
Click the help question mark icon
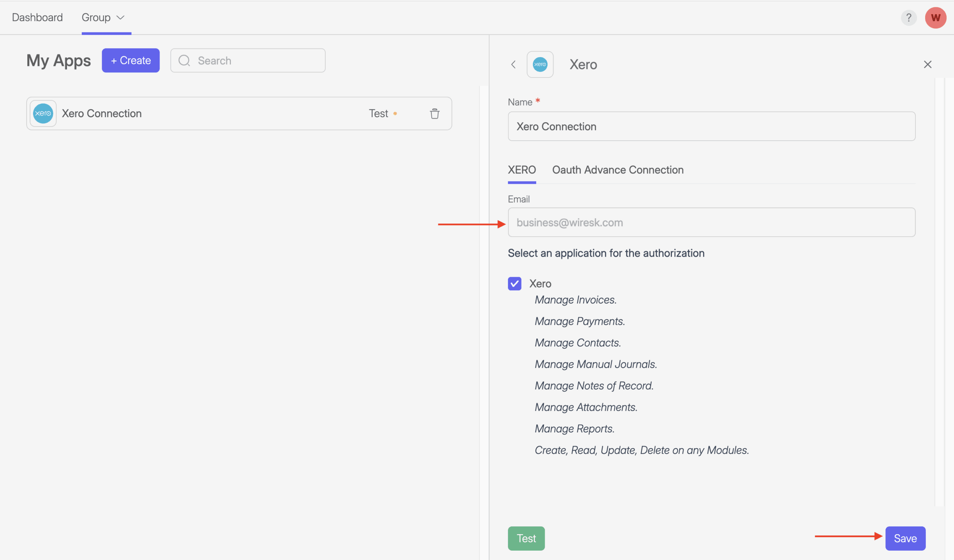(x=909, y=17)
